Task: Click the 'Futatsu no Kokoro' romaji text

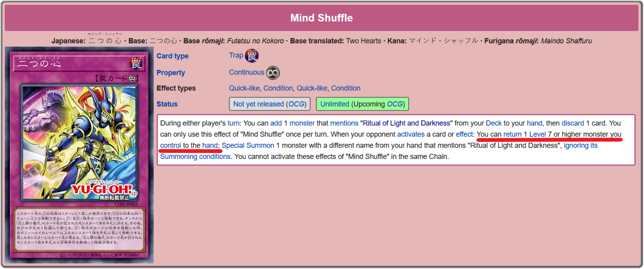Action: click(x=256, y=41)
